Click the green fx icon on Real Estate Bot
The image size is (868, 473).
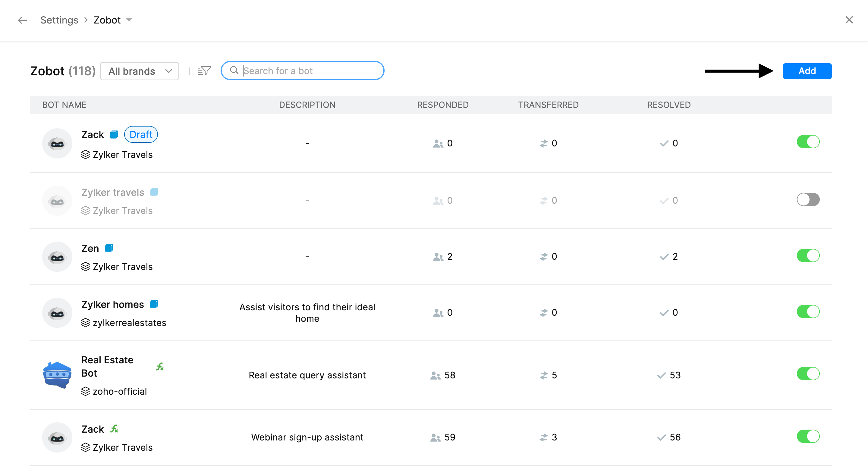[x=160, y=367]
